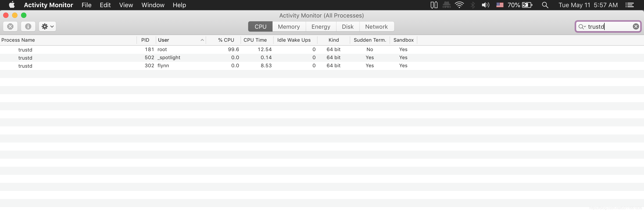Click the Sudden Term. No value
This screenshot has height=212, width=644.
pos(369,50)
